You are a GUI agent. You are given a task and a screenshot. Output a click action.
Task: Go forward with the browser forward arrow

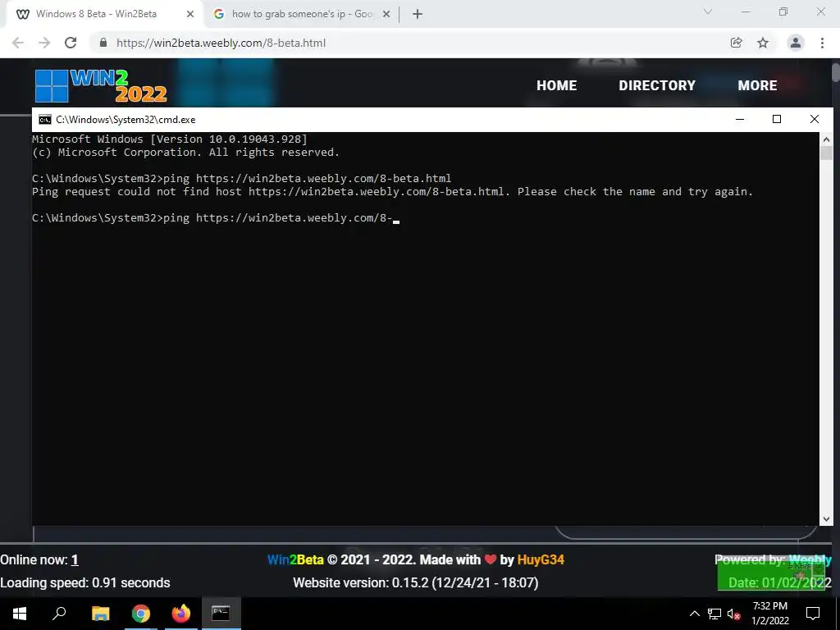pyautogui.click(x=44, y=43)
